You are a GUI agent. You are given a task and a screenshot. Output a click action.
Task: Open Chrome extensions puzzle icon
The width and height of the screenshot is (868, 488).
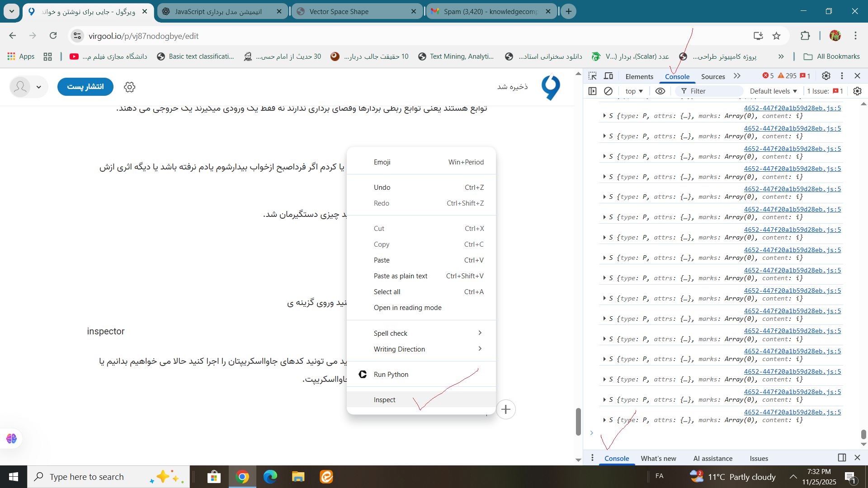pos(805,36)
